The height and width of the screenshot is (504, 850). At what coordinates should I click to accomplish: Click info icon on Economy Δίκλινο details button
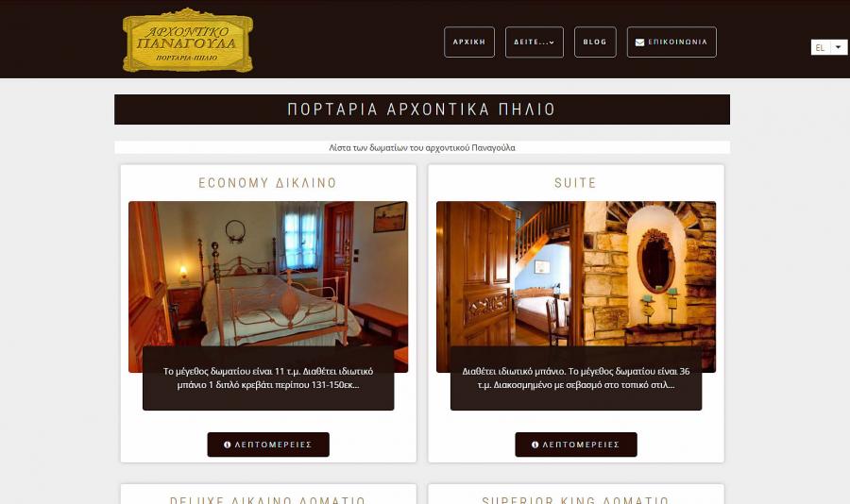[x=228, y=445]
